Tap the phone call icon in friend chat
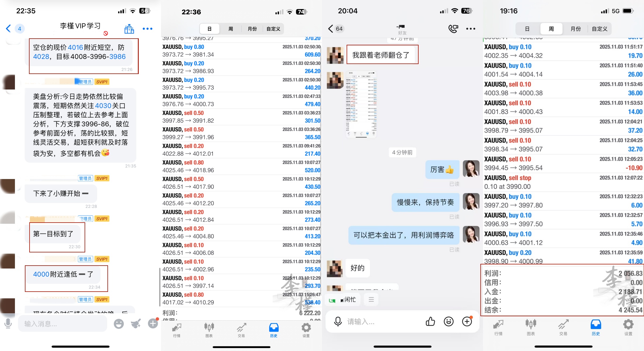This screenshot has width=644, height=351. (x=453, y=29)
